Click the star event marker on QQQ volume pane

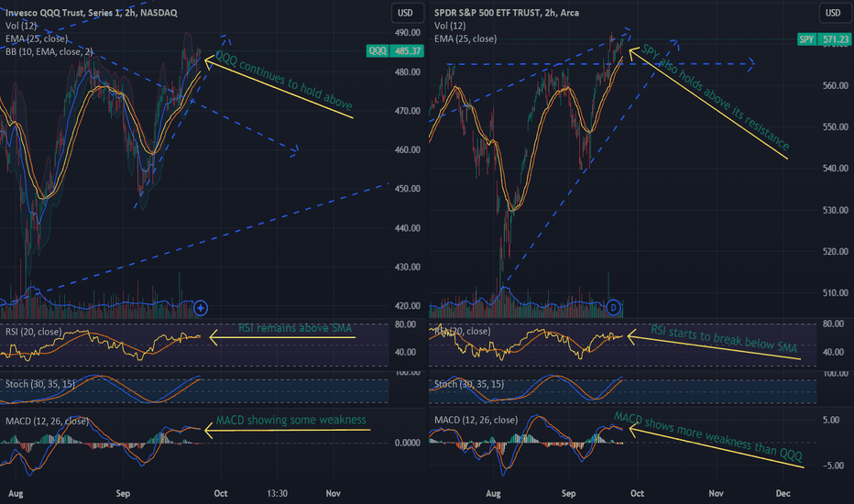pyautogui.click(x=201, y=309)
